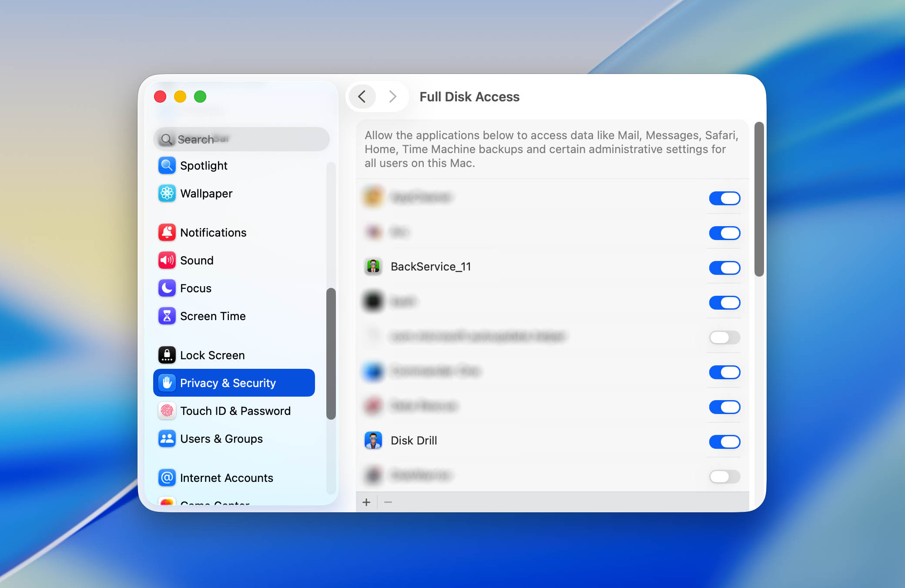Click the BackService_11 app icon
This screenshot has width=905, height=588.
click(x=373, y=266)
